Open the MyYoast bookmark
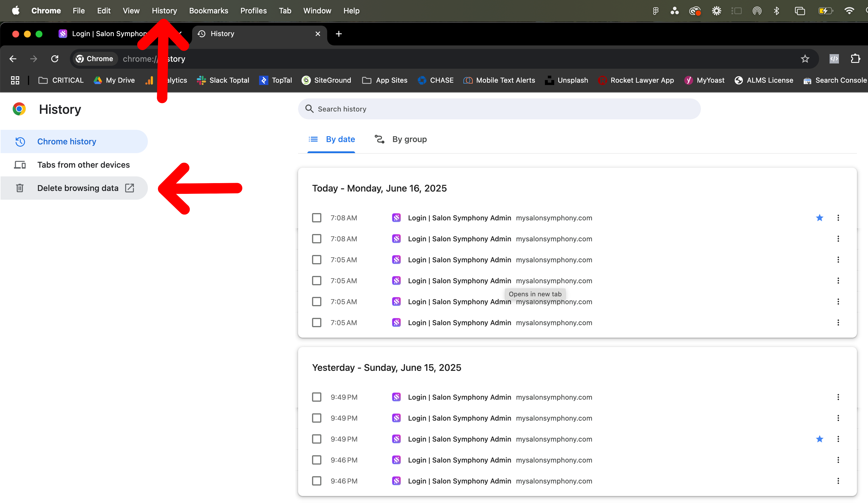 coord(704,80)
